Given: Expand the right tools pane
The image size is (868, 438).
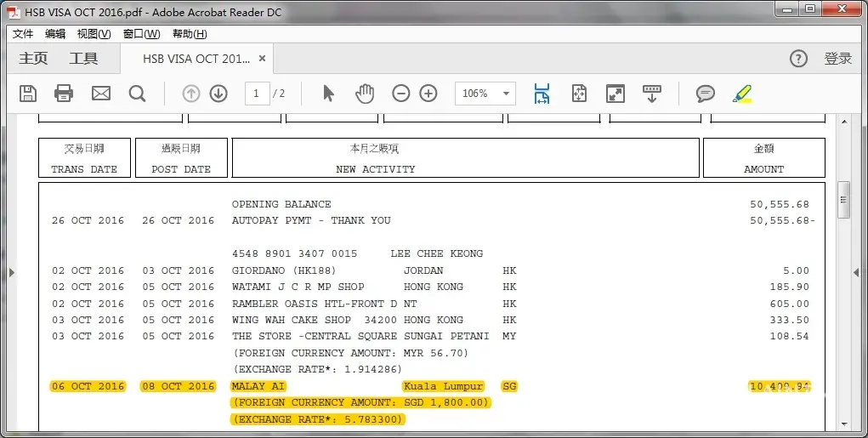Looking at the screenshot, I should tap(856, 272).
